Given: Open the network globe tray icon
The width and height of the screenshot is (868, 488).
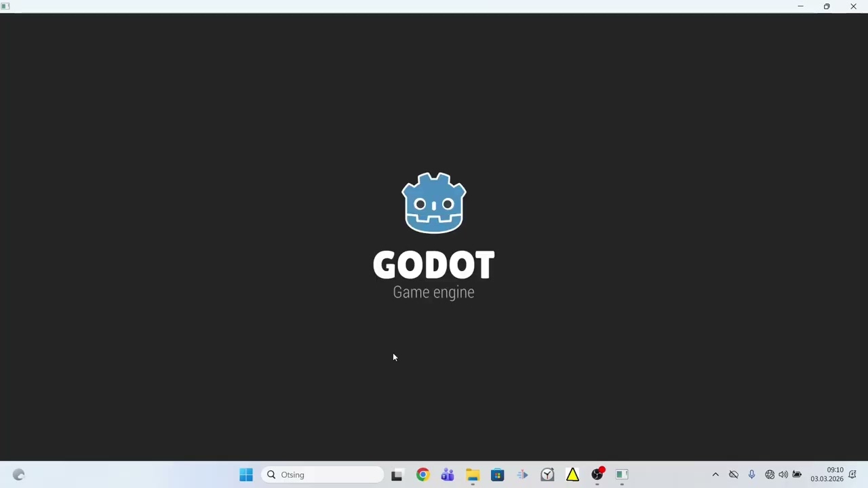Looking at the screenshot, I should 770,475.
